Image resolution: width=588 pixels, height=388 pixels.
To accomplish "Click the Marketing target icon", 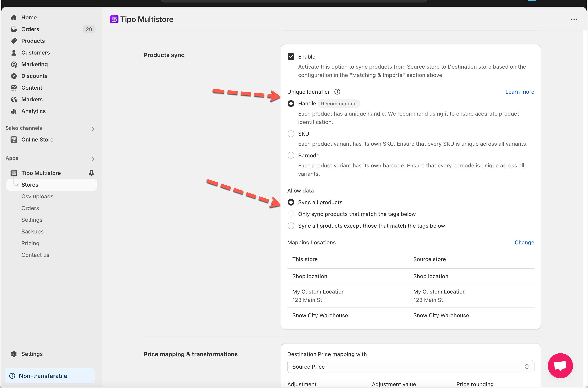I will point(14,64).
